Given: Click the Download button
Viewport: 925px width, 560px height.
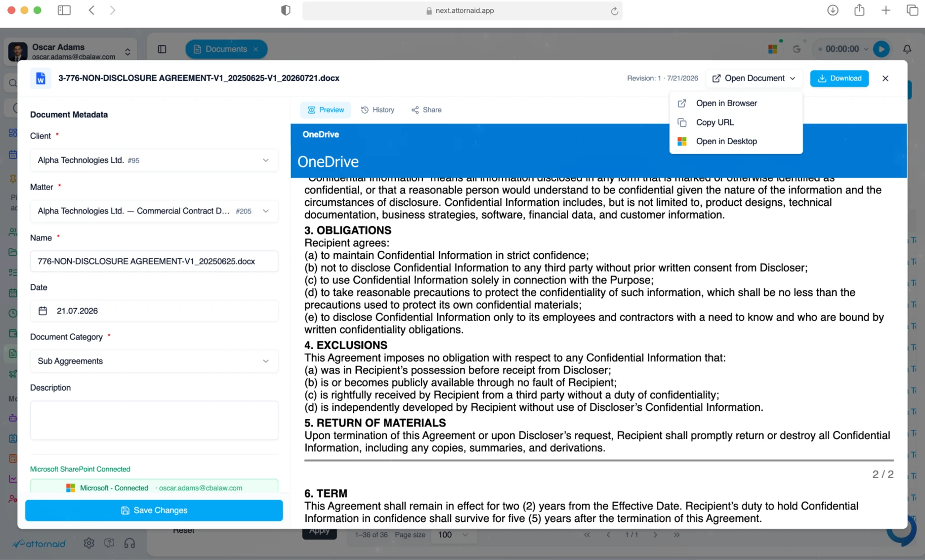Looking at the screenshot, I should tap(839, 79).
